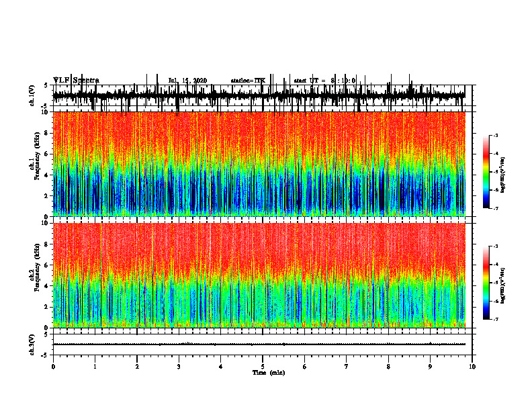
Task: Click the "-7" label on ch.2 color bar
Action: 496,320
